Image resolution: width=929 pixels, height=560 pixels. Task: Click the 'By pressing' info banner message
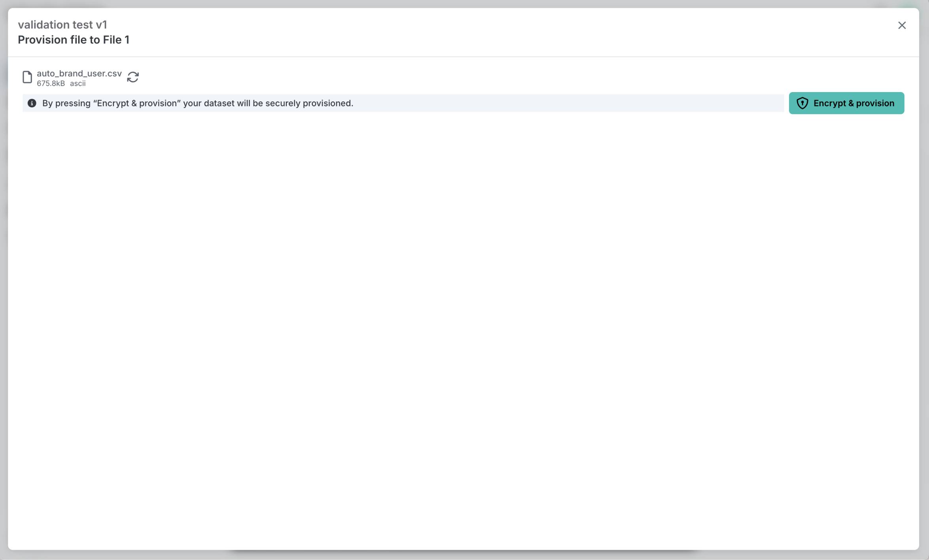(198, 103)
